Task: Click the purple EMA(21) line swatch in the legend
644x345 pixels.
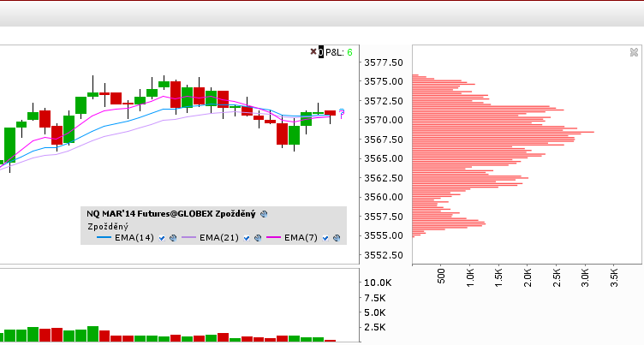Action: [188, 238]
